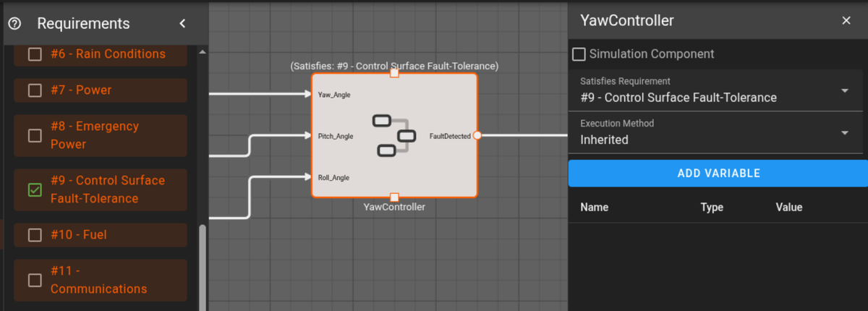The height and width of the screenshot is (311, 868).
Task: Enable the Simulation Component checkbox
Action: click(x=579, y=54)
